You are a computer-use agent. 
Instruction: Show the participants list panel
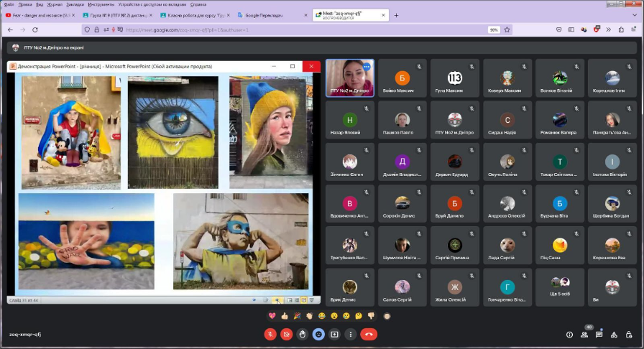(x=584, y=335)
